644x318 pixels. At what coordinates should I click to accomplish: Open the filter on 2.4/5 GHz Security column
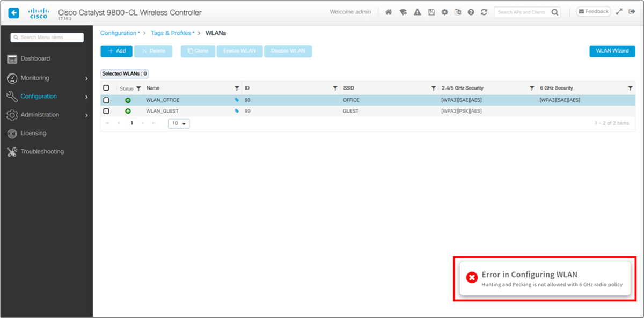(532, 88)
